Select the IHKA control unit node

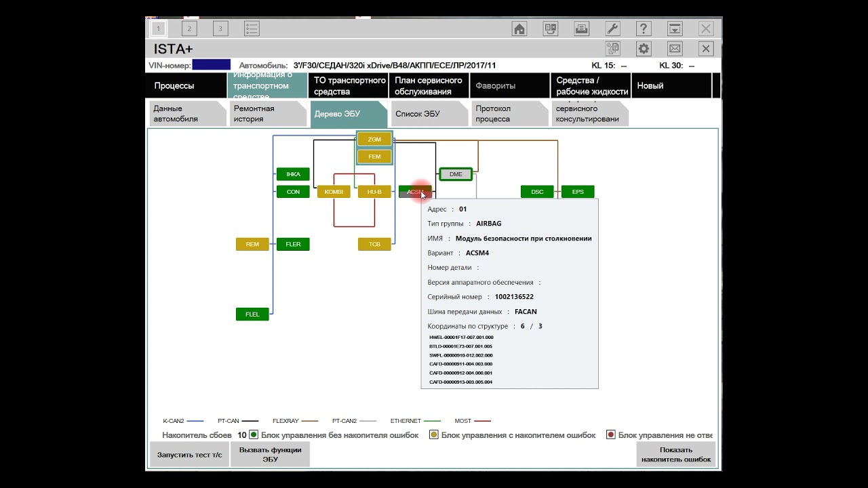(x=293, y=174)
